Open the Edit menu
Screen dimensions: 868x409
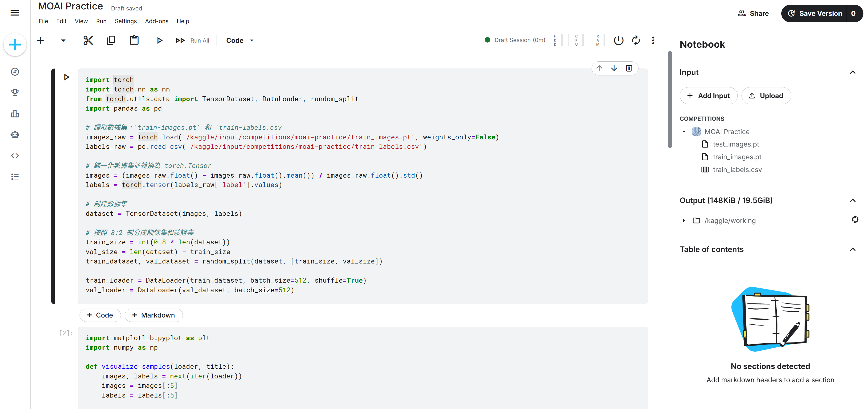click(x=61, y=21)
